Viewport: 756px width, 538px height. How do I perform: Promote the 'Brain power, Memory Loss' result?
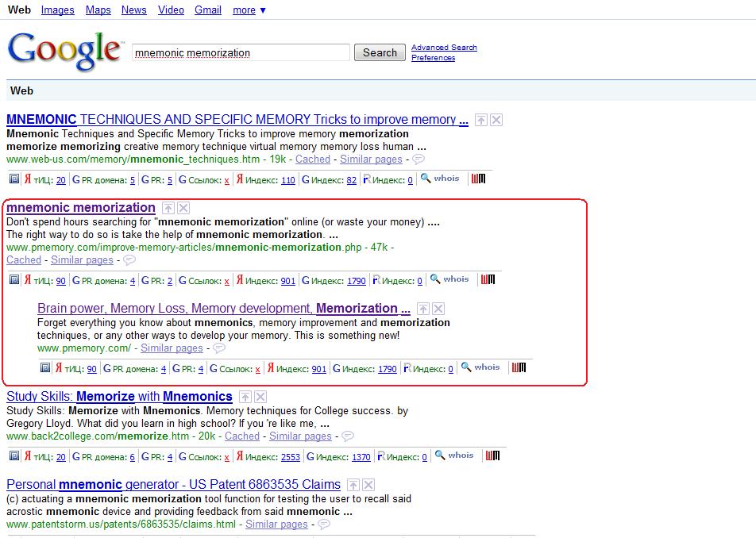point(422,309)
